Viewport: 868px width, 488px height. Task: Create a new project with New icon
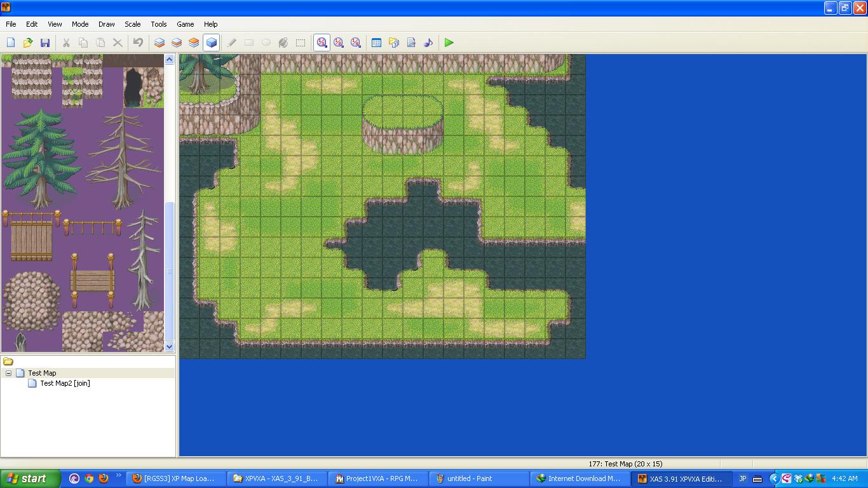11,43
